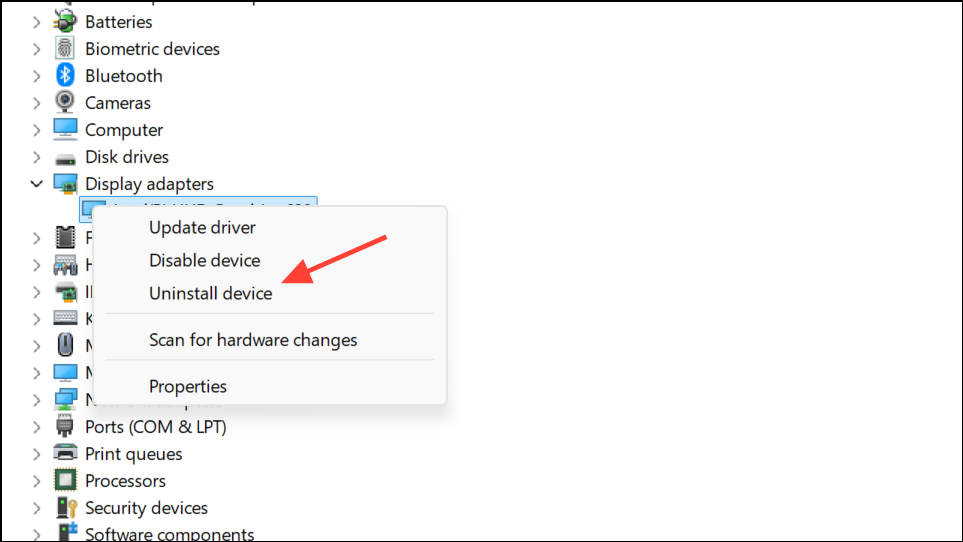Image resolution: width=963 pixels, height=542 pixels.
Task: Click the Biometric devices fingerprint icon
Action: point(65,48)
